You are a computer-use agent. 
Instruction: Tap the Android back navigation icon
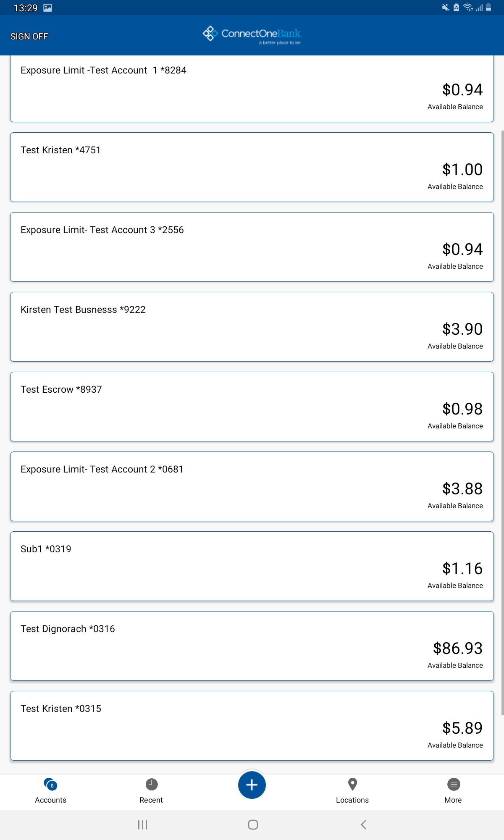363,824
